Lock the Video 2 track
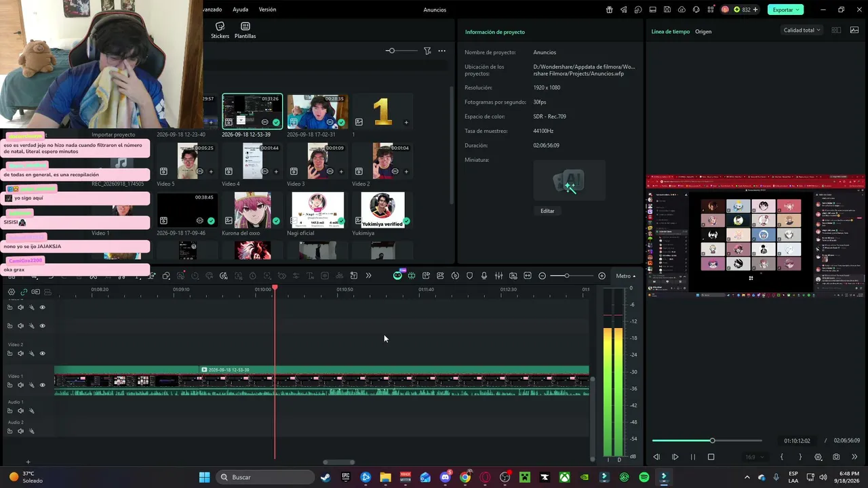Viewport: 868px width, 488px height. pyautogui.click(x=9, y=353)
